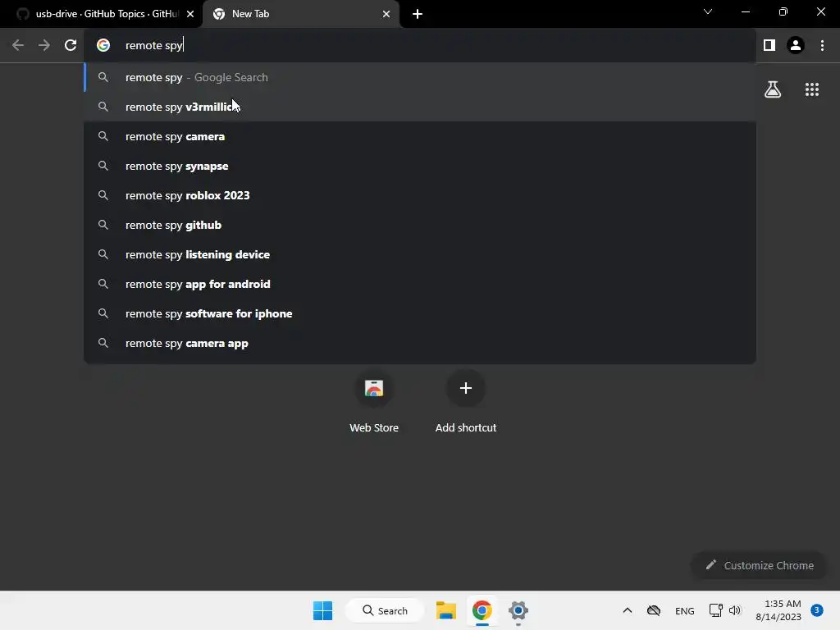
Task: Pick 'remote spy listening device' suggestion
Action: pos(420,254)
